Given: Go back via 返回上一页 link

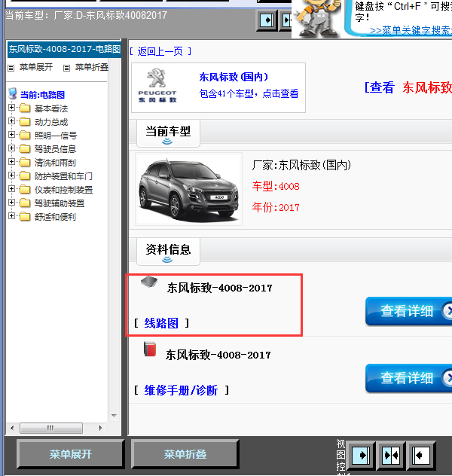Looking at the screenshot, I should [x=160, y=52].
